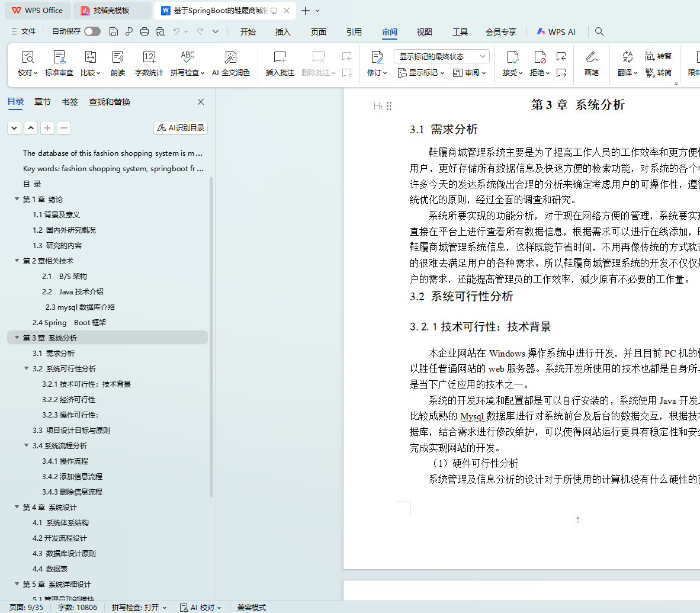Close the navigation pane

point(201,102)
